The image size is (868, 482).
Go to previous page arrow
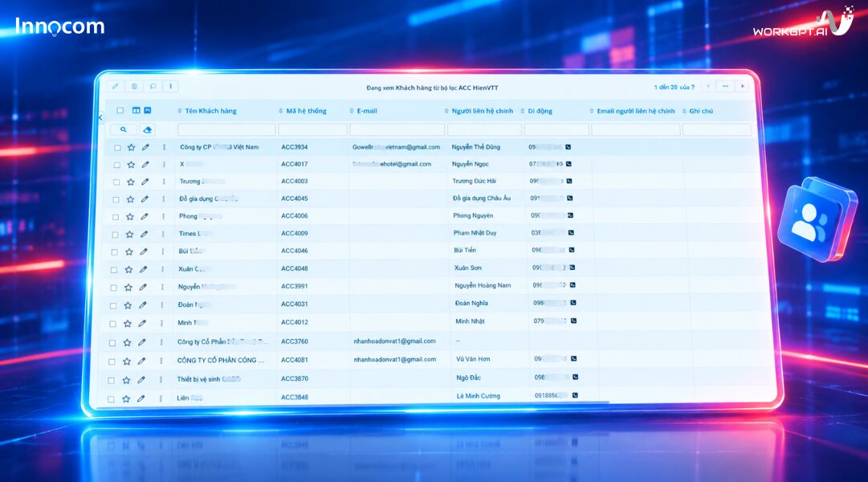click(708, 87)
